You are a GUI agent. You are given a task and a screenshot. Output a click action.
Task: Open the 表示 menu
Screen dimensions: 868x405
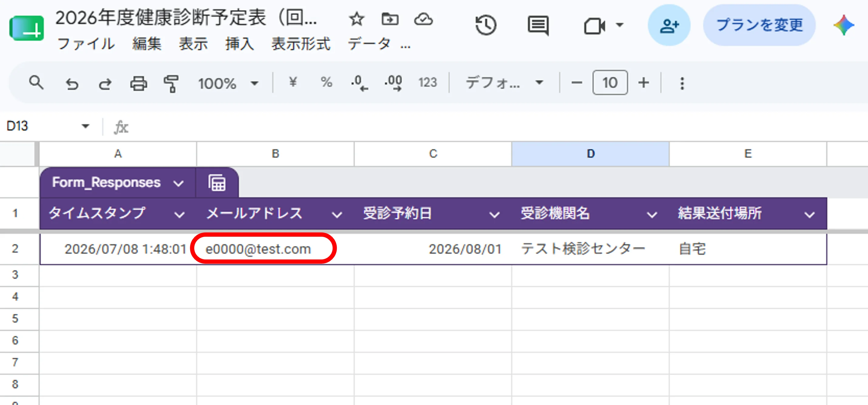pyautogui.click(x=193, y=44)
